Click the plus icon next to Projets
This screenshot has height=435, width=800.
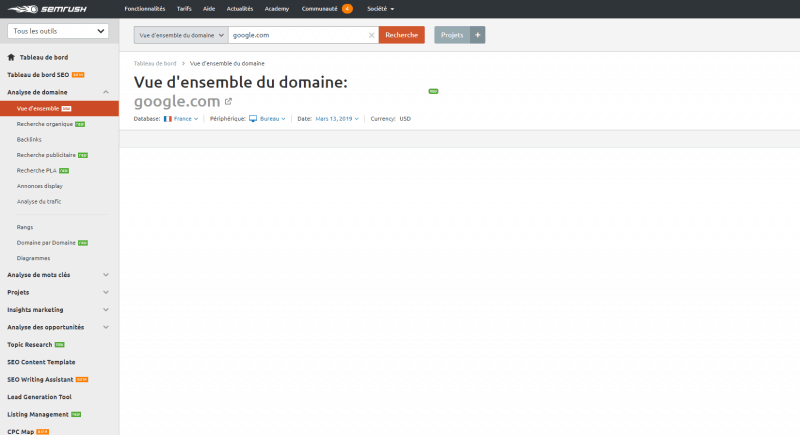coord(478,35)
